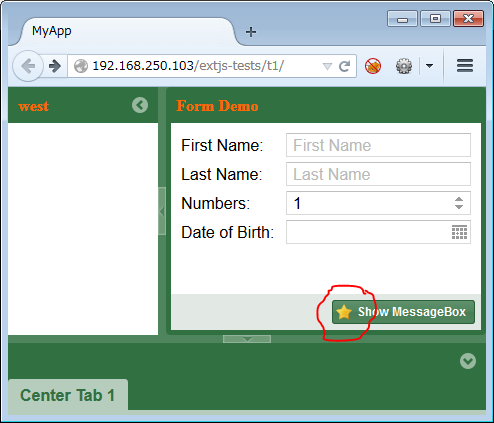Increase the Numbers spinner value
This screenshot has width=494, height=423.
coord(459,199)
